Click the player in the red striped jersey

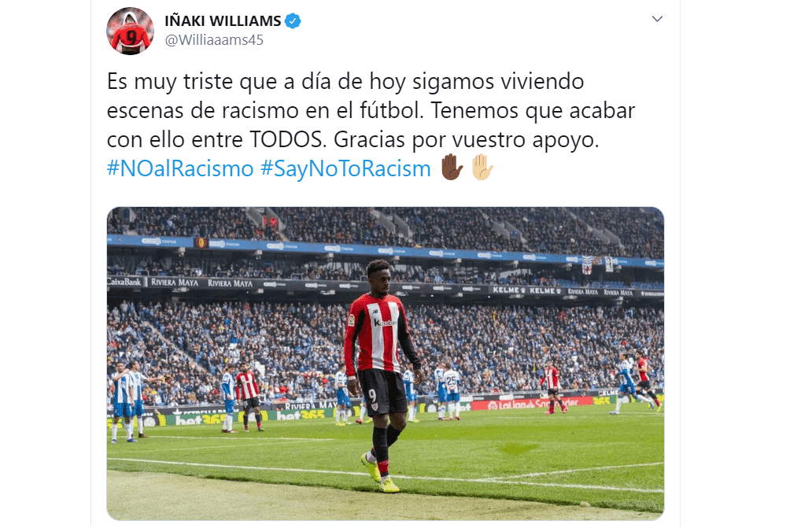click(381, 375)
